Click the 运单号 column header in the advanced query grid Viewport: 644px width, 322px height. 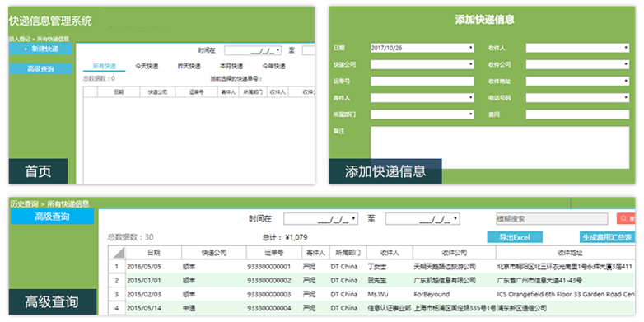274,252
